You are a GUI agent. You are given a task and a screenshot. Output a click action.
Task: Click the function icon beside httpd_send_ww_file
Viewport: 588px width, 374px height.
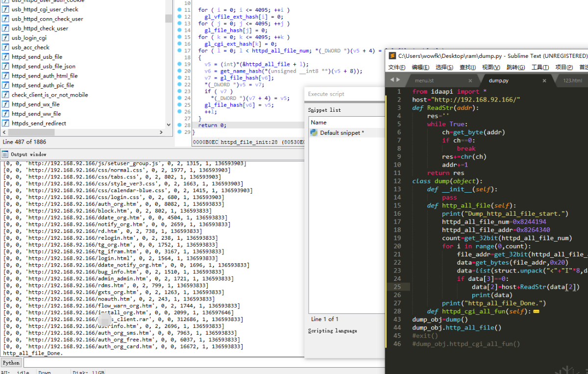5,114
